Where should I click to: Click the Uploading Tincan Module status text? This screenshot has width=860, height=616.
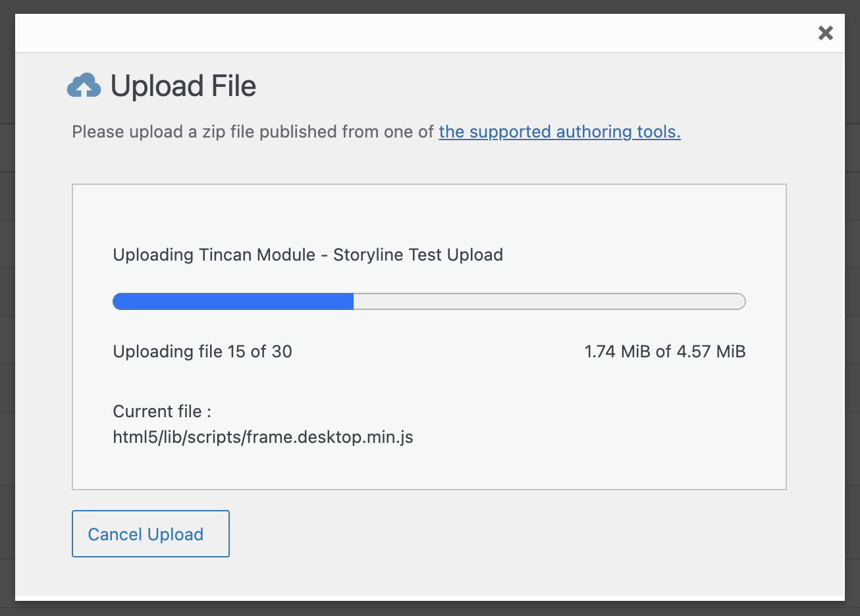(214, 255)
